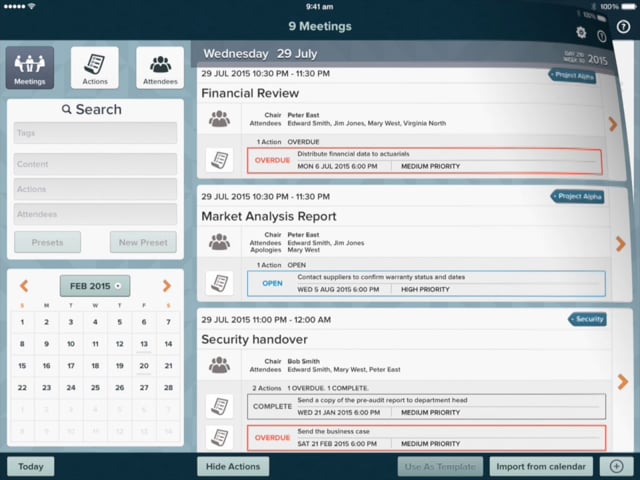Select February 20 in the calendar

pyautogui.click(x=144, y=366)
